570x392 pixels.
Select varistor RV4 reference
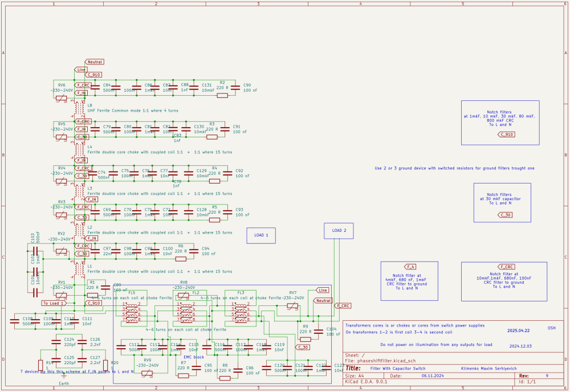62,169
